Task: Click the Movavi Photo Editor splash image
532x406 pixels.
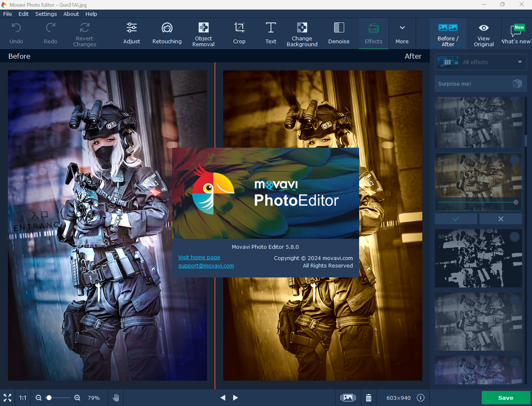Action: [265, 193]
